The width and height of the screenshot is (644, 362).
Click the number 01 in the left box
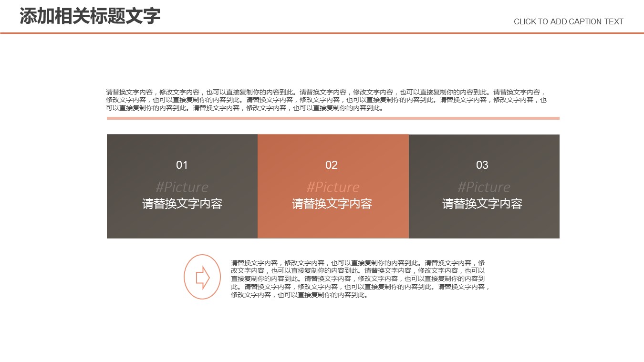pos(182,165)
